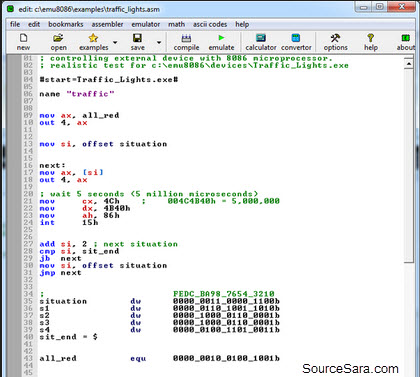
Task: Click the 'wait 5 seconds' comment line
Action: click(x=149, y=194)
